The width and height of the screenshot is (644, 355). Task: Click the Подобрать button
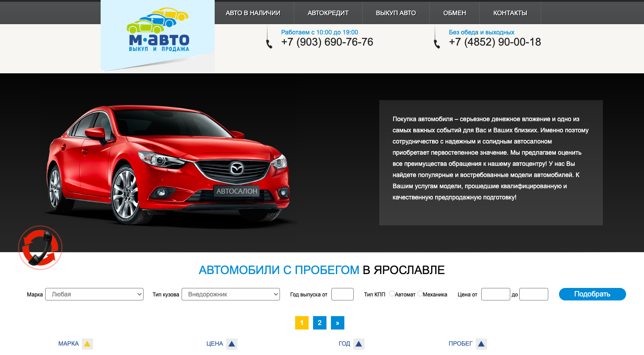[593, 294]
